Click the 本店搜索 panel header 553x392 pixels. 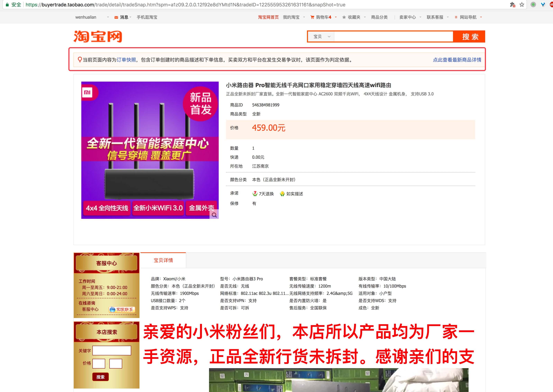tap(107, 332)
